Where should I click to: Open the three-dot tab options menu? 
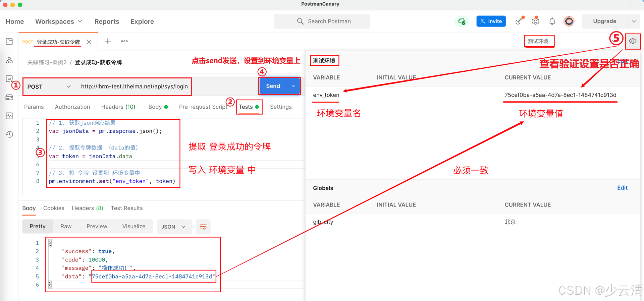click(x=124, y=41)
